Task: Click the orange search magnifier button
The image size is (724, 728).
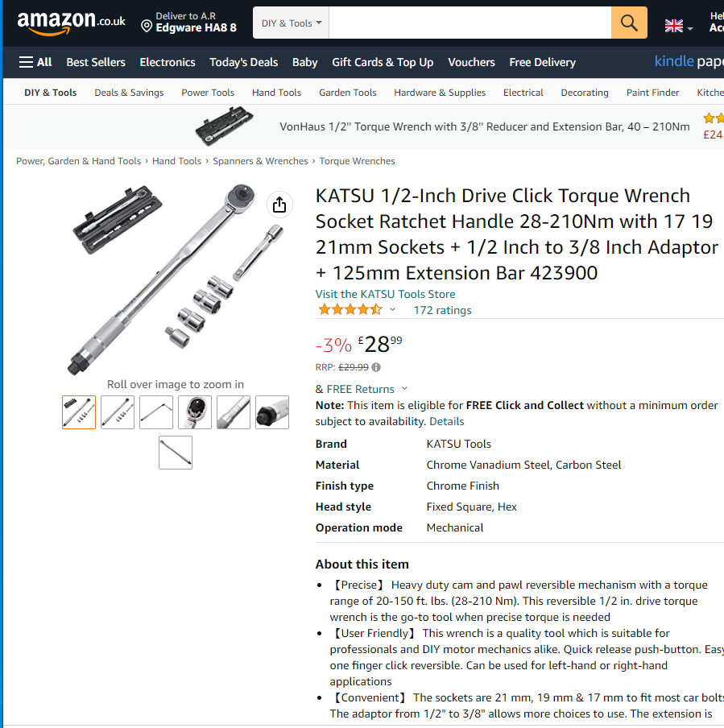Action: pyautogui.click(x=629, y=23)
